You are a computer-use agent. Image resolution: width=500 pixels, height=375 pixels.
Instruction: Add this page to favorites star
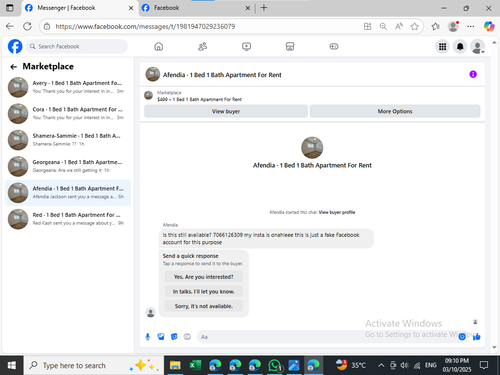point(414,26)
